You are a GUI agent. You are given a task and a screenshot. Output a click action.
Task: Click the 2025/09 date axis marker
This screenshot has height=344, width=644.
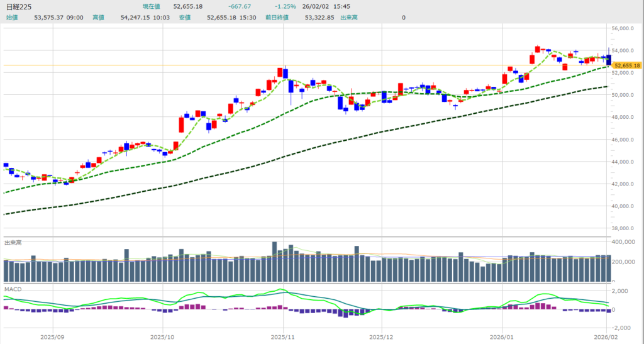(53, 336)
